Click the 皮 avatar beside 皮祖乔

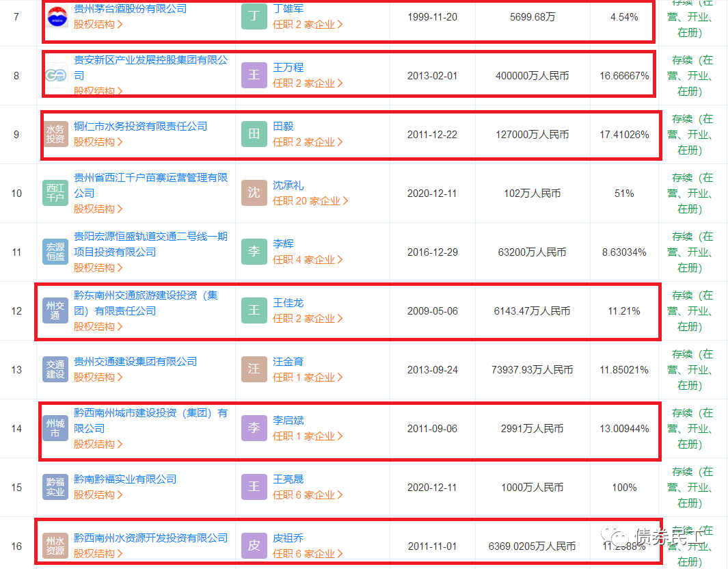point(254,546)
